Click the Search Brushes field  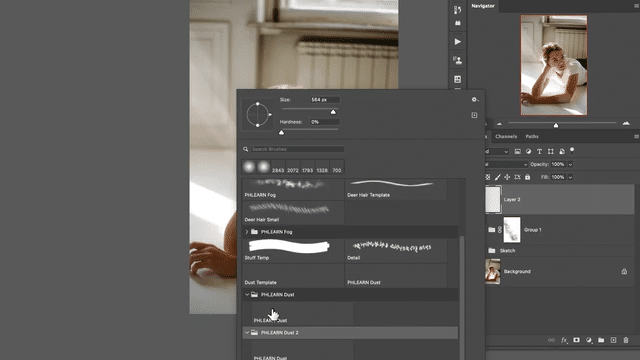tap(297, 149)
